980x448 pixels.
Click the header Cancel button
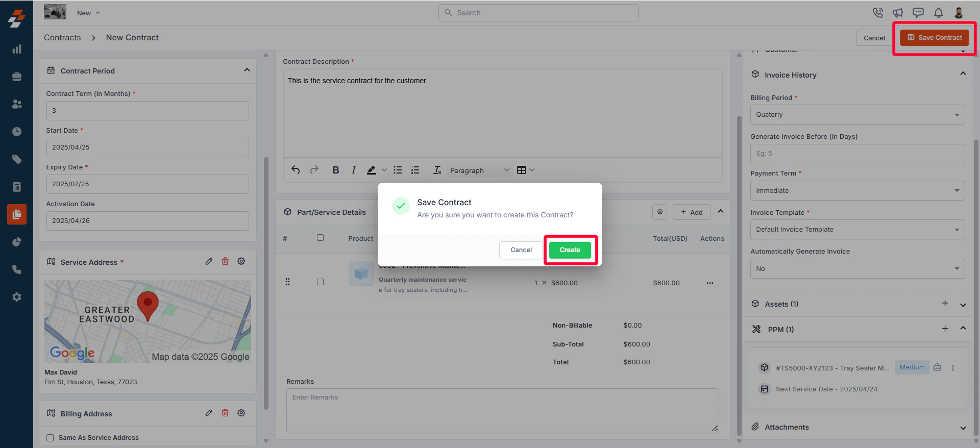coord(874,38)
